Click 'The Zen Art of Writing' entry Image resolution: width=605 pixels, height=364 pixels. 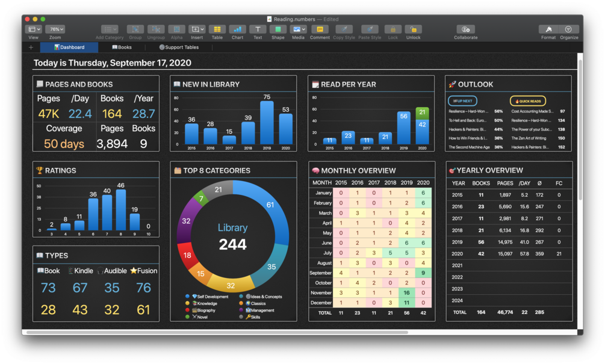pyautogui.click(x=529, y=138)
